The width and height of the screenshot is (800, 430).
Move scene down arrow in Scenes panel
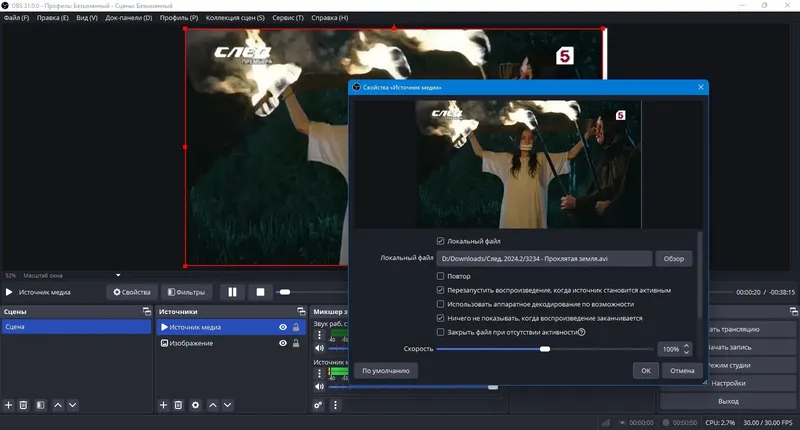click(x=72, y=405)
